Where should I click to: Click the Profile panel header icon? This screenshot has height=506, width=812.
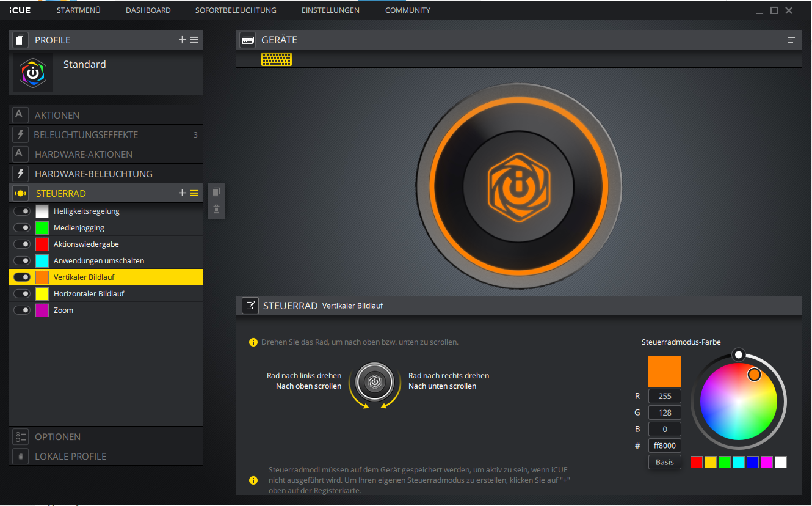(20, 40)
